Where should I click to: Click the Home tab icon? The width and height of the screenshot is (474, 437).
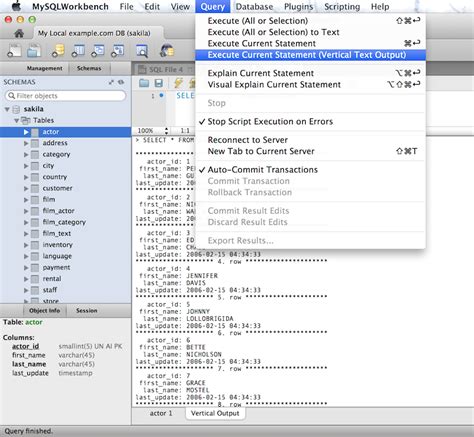pos(19,33)
